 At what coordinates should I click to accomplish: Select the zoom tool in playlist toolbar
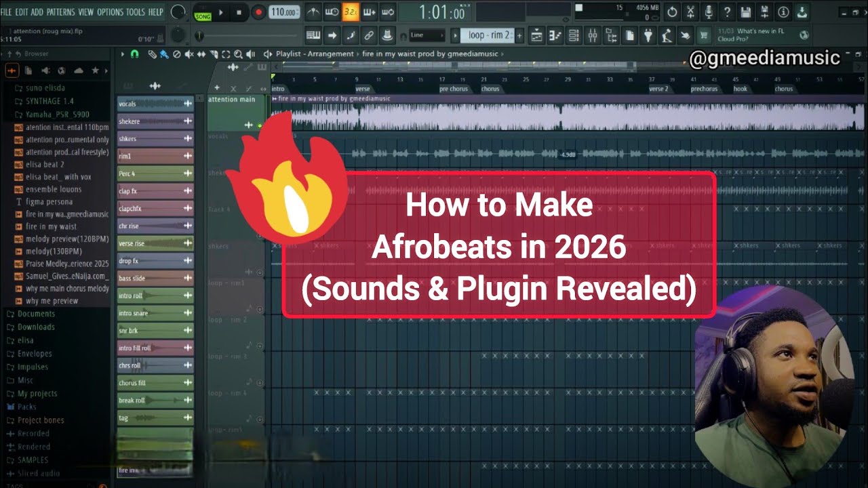coord(239,54)
